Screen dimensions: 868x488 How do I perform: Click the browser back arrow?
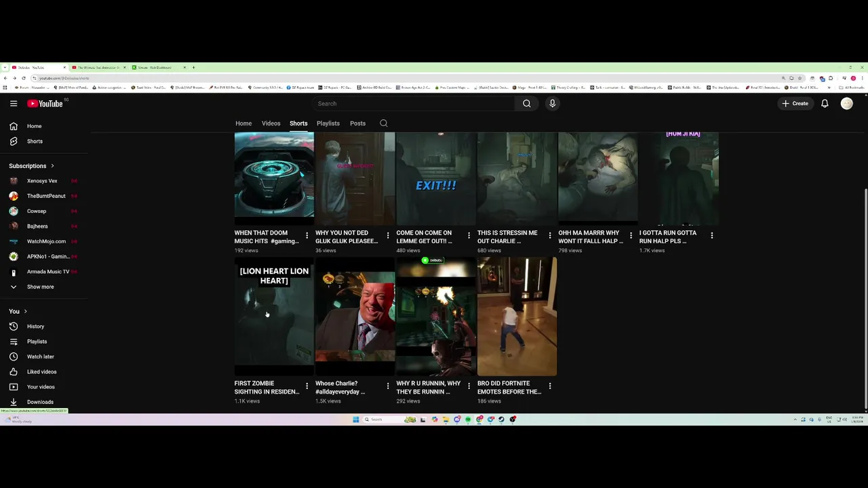tap(5, 78)
